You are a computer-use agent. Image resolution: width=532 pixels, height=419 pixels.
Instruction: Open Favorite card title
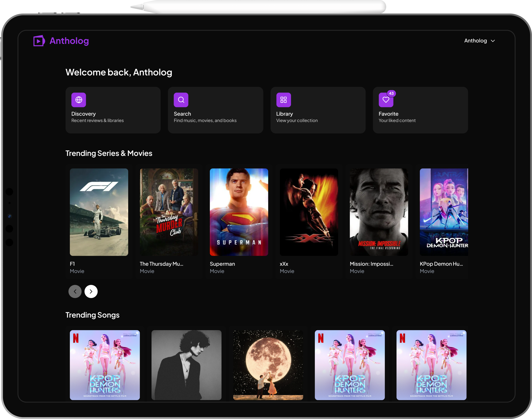(388, 114)
